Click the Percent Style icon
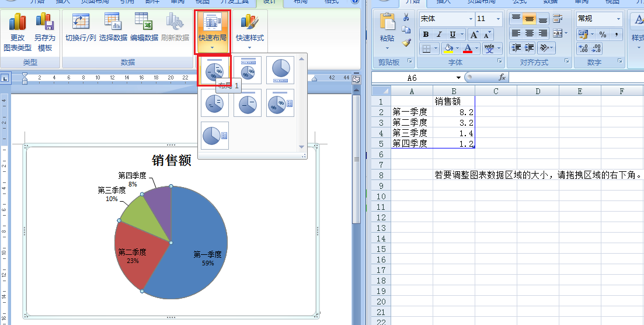Screen dimensions: 644x325 (x=603, y=34)
